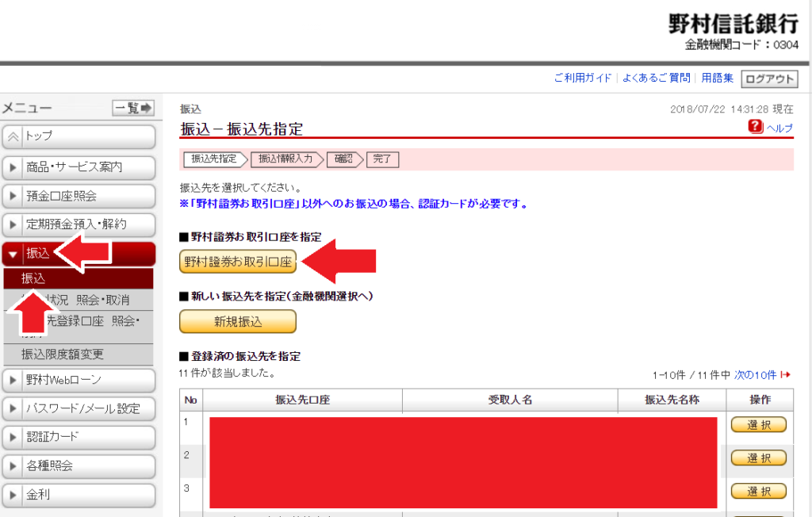Image resolution: width=812 pixels, height=517 pixels.
Task: Expand 金利 menu
Action: coord(79,496)
